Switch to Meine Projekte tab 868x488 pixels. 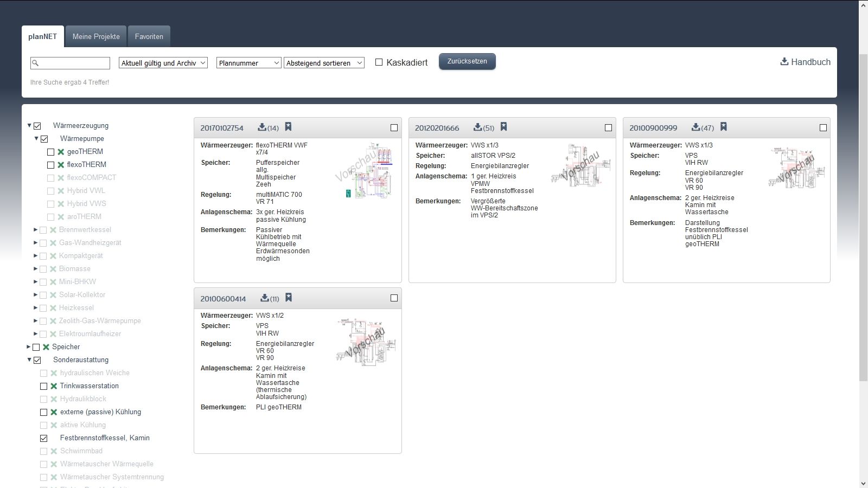point(96,36)
